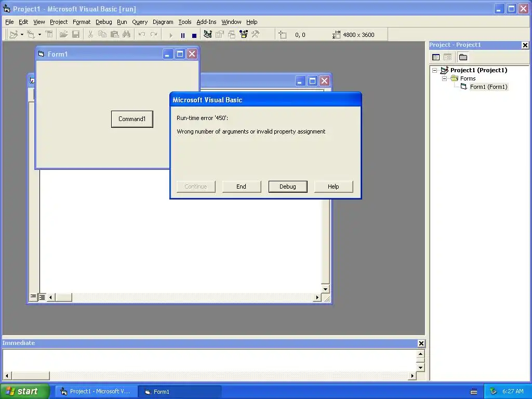Open the Edit menu
This screenshot has width=532, height=399.
click(23, 22)
